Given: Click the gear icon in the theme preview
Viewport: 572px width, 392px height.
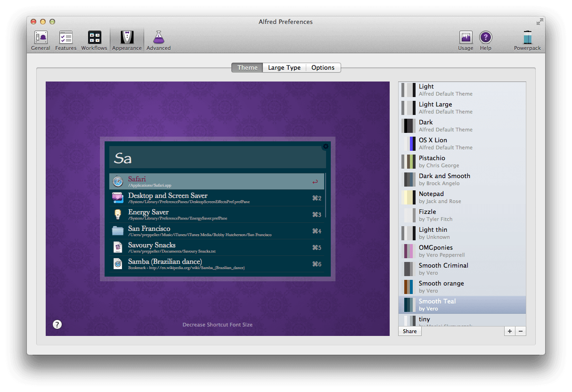Looking at the screenshot, I should [x=326, y=147].
